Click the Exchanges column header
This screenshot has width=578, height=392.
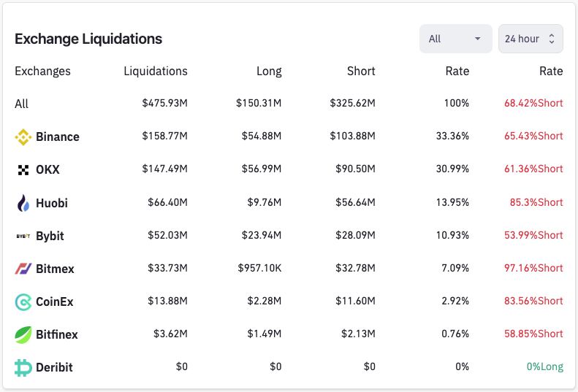pos(42,72)
